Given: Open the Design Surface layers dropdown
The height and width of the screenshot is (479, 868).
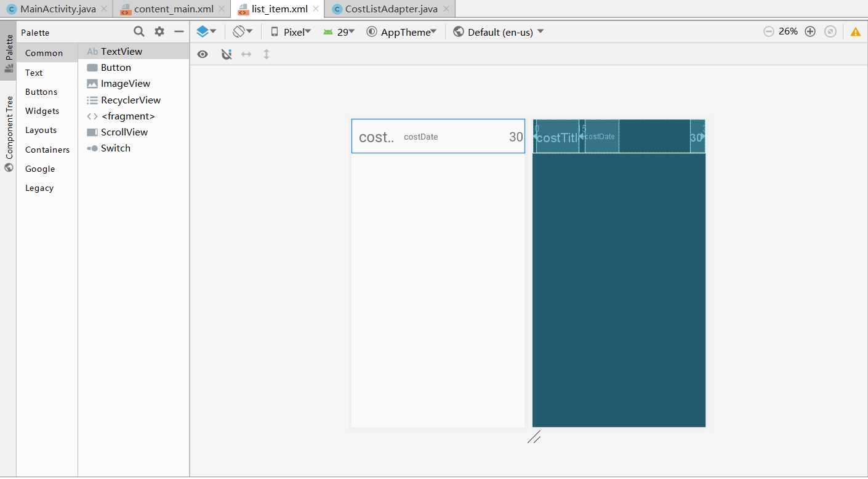Looking at the screenshot, I should pos(206,31).
